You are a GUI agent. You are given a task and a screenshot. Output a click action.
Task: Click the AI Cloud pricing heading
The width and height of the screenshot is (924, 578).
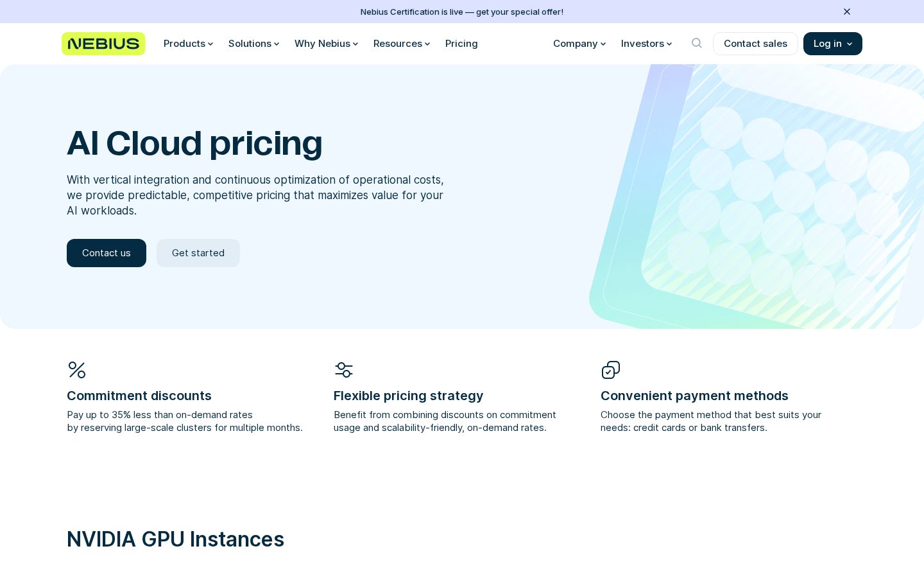pyautogui.click(x=194, y=143)
